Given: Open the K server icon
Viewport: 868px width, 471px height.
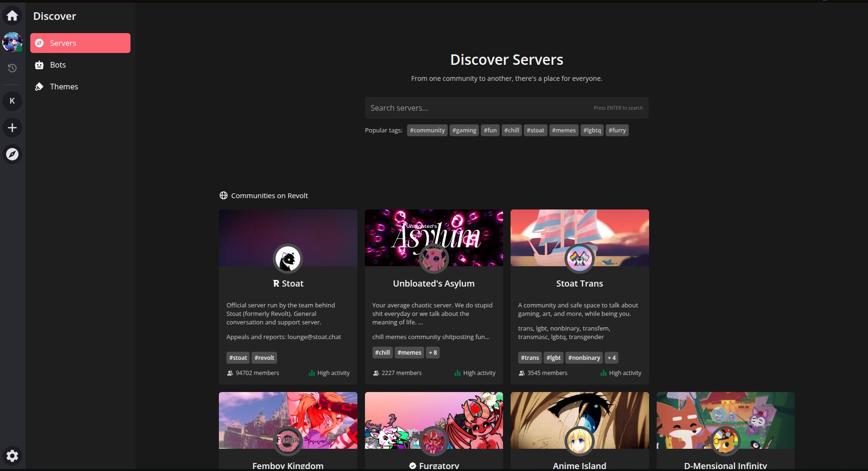Looking at the screenshot, I should click(x=12, y=101).
